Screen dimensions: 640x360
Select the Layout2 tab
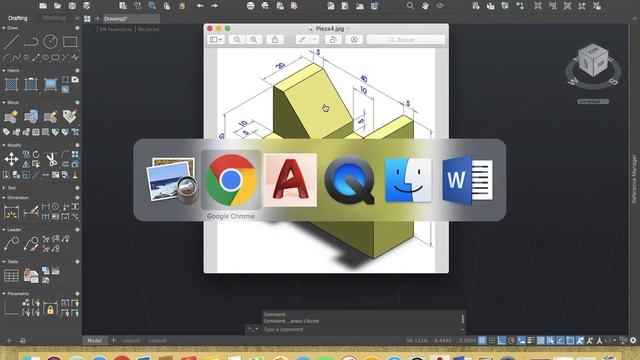pyautogui.click(x=158, y=340)
